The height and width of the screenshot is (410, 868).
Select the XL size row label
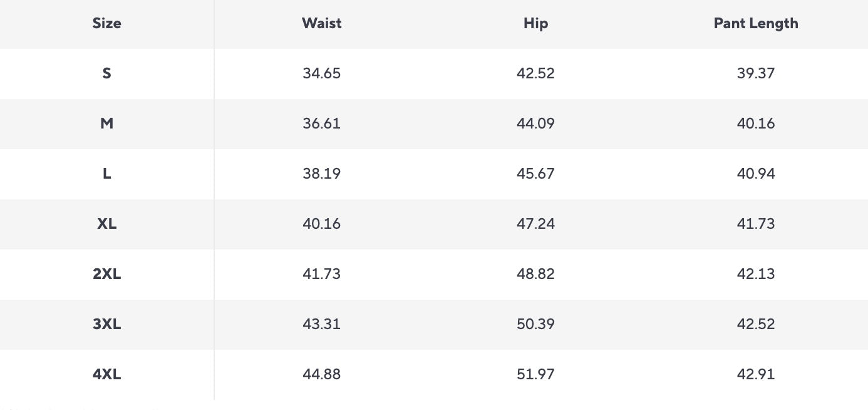pyautogui.click(x=106, y=224)
